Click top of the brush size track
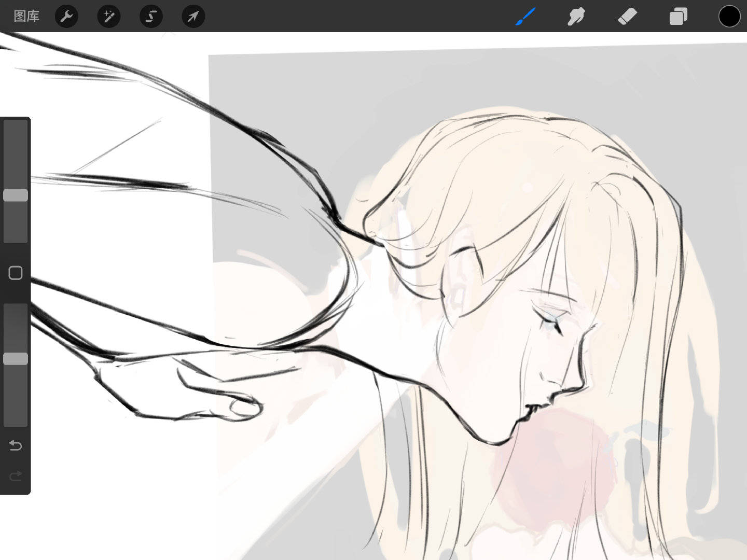The image size is (747, 560). [16, 127]
